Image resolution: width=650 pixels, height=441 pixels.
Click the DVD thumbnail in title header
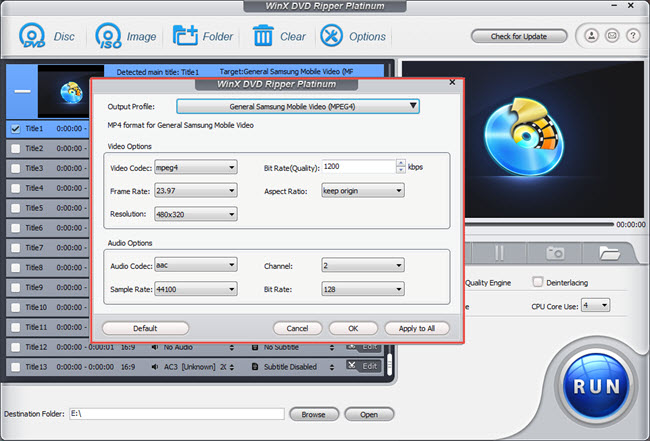[64, 92]
